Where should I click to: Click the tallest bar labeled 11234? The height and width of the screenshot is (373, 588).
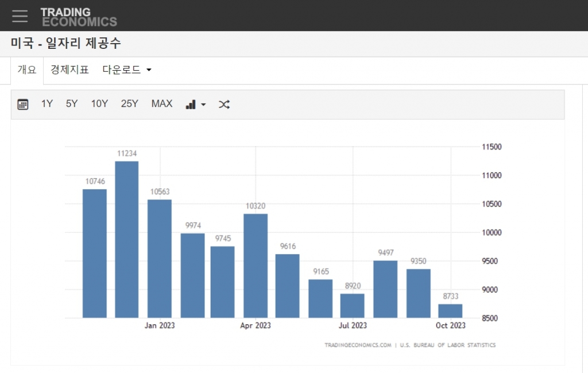pos(126,239)
